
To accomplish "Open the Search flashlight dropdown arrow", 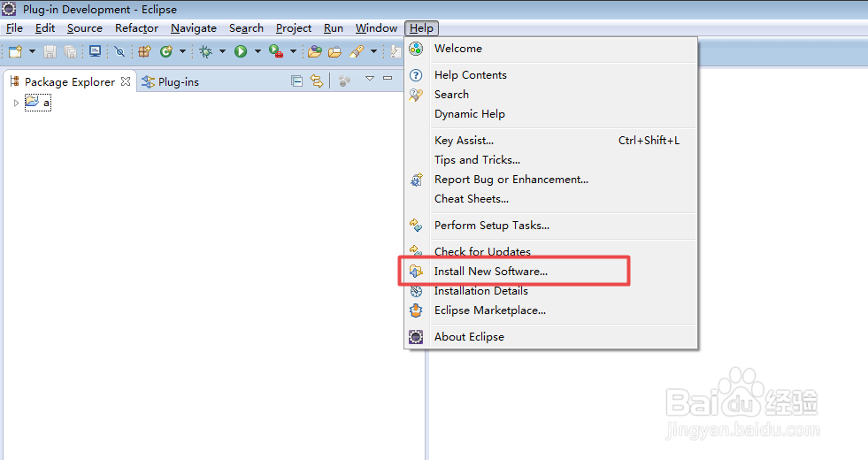I will pyautogui.click(x=373, y=51).
